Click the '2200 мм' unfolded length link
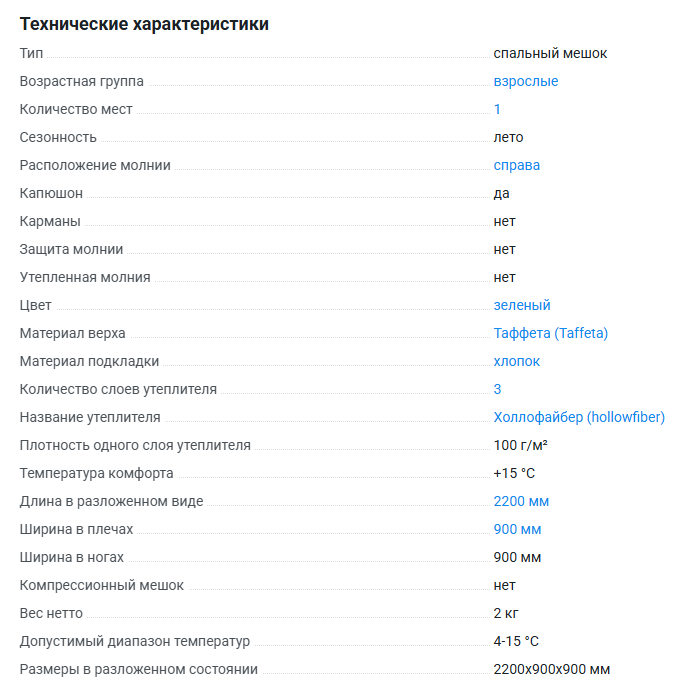 pyautogui.click(x=521, y=501)
